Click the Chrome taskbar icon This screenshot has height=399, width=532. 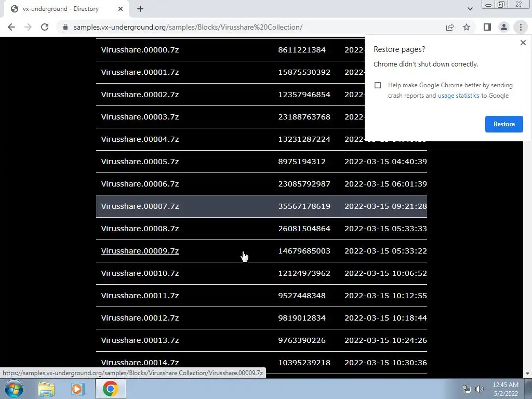pyautogui.click(x=111, y=389)
